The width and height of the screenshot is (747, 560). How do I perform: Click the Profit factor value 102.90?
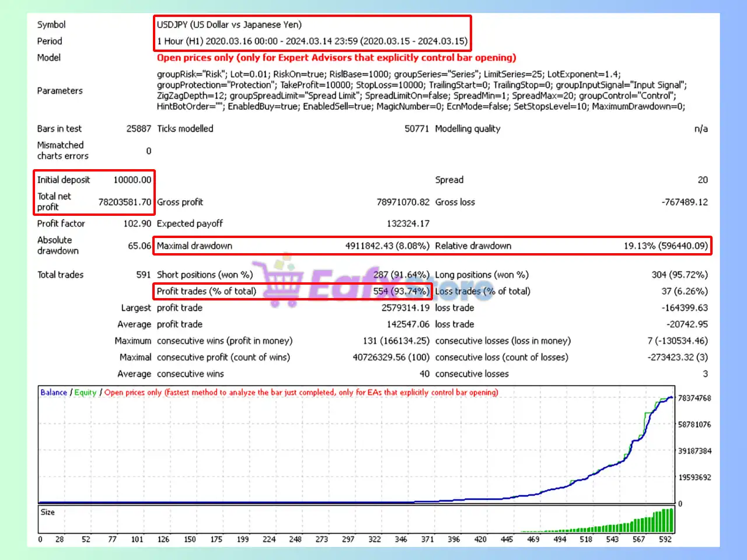137,223
